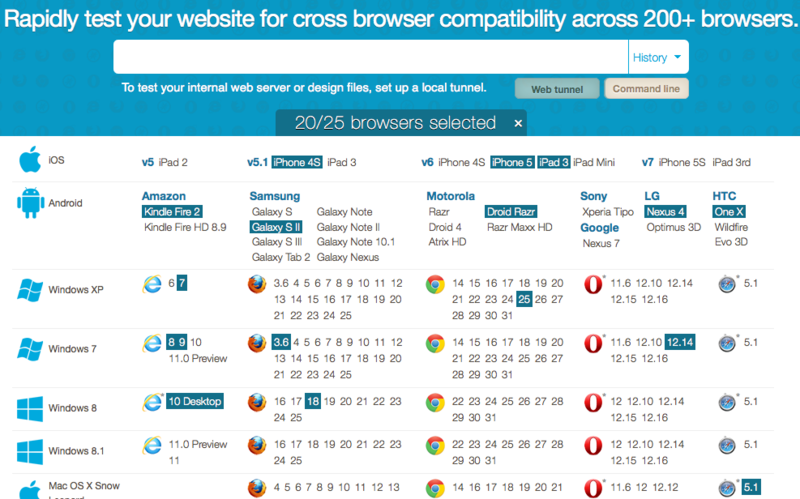
Task: Click the Android robot icon
Action: (x=30, y=203)
